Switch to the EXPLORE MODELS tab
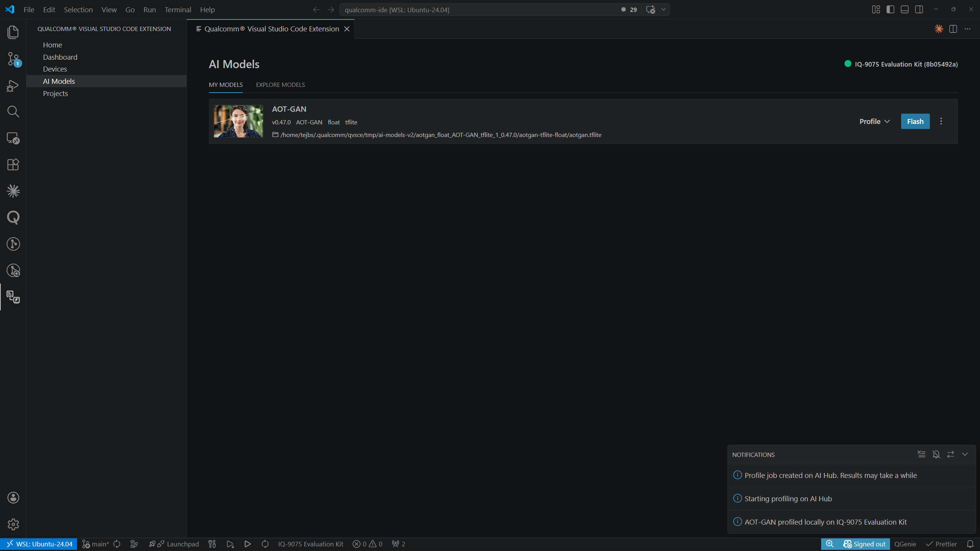Image resolution: width=980 pixels, height=551 pixels. click(x=280, y=85)
